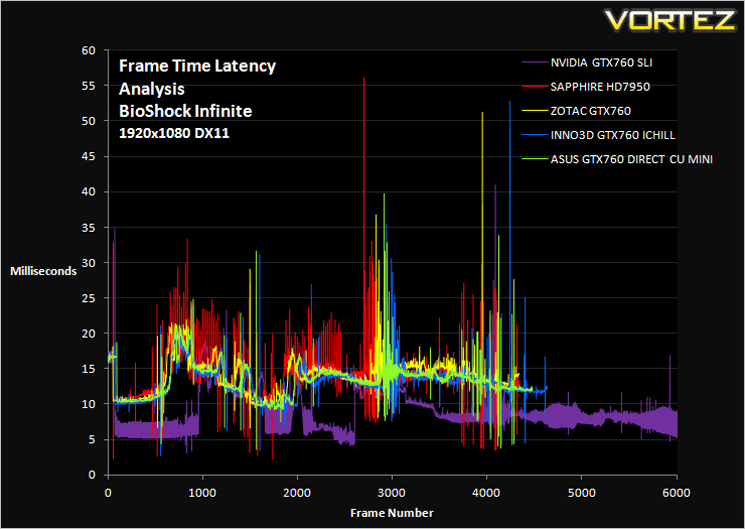Click the 45 value on the y-axis
The image size is (745, 529).
(89, 156)
